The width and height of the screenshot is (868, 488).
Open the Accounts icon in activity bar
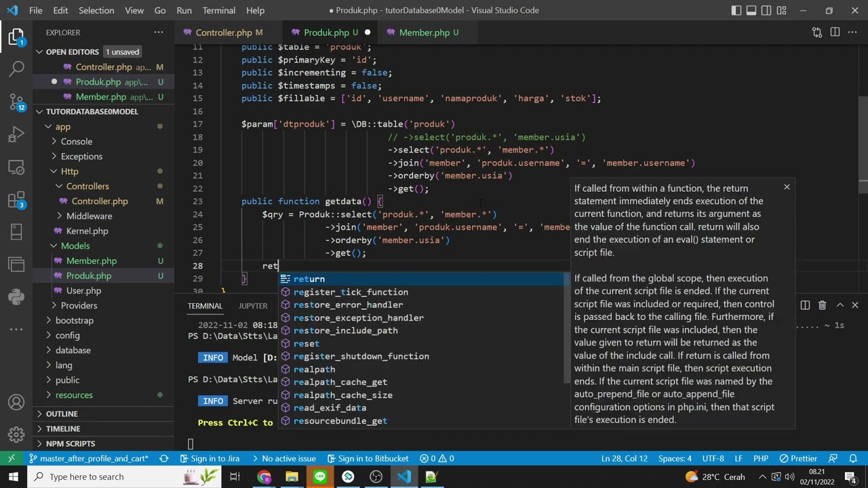pos(16,403)
